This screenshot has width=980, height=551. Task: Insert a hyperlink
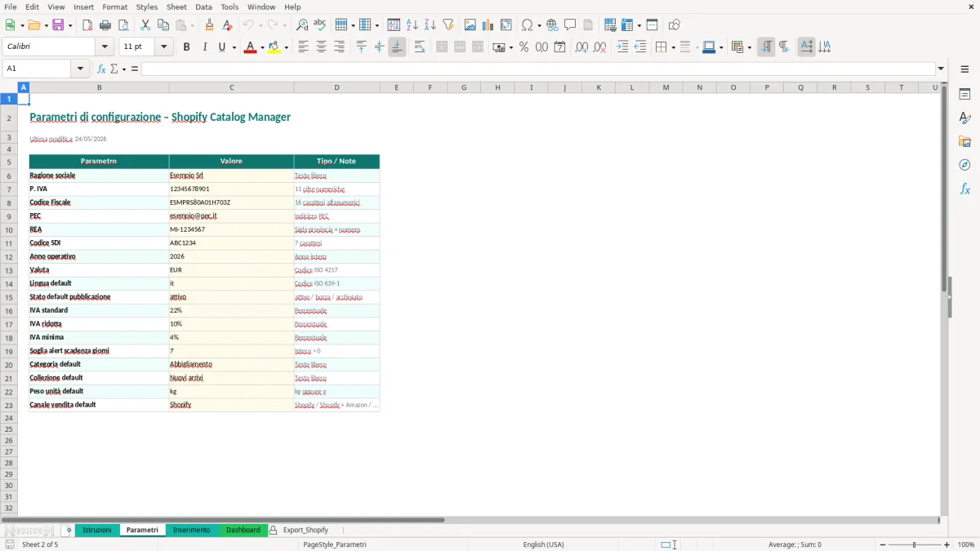pos(553,25)
